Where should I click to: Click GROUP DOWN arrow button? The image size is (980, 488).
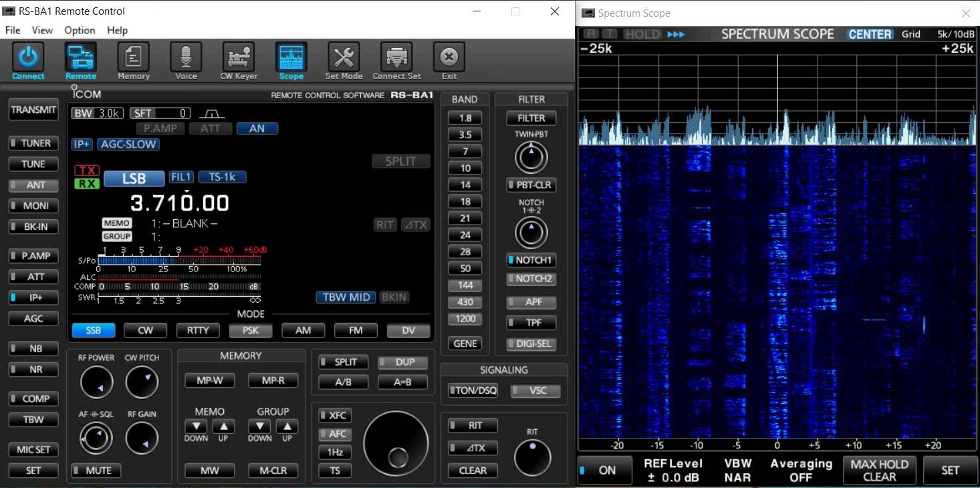click(x=259, y=426)
